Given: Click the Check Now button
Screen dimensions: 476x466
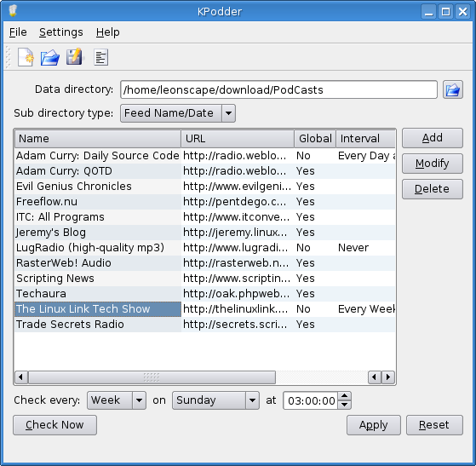Looking at the screenshot, I should click(x=55, y=425).
